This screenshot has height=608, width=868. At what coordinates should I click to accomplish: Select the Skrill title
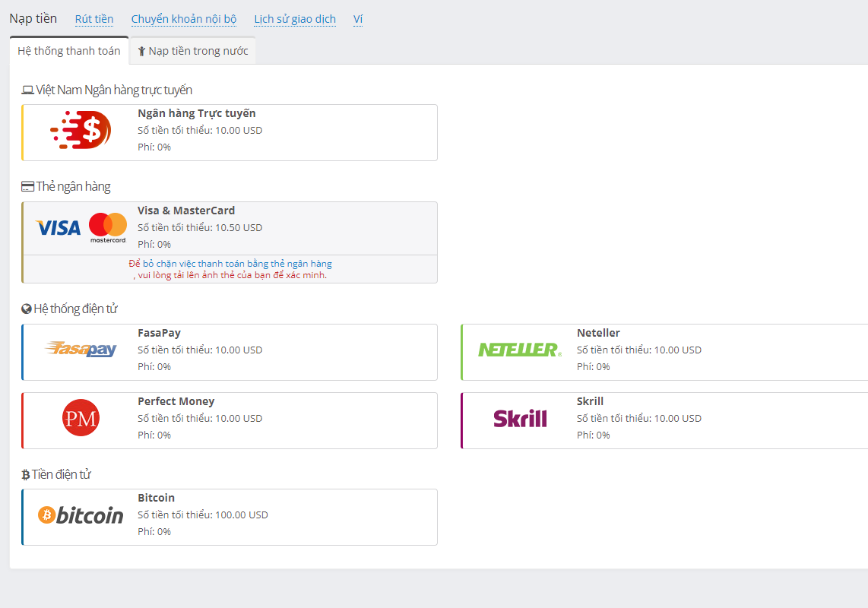pos(590,401)
